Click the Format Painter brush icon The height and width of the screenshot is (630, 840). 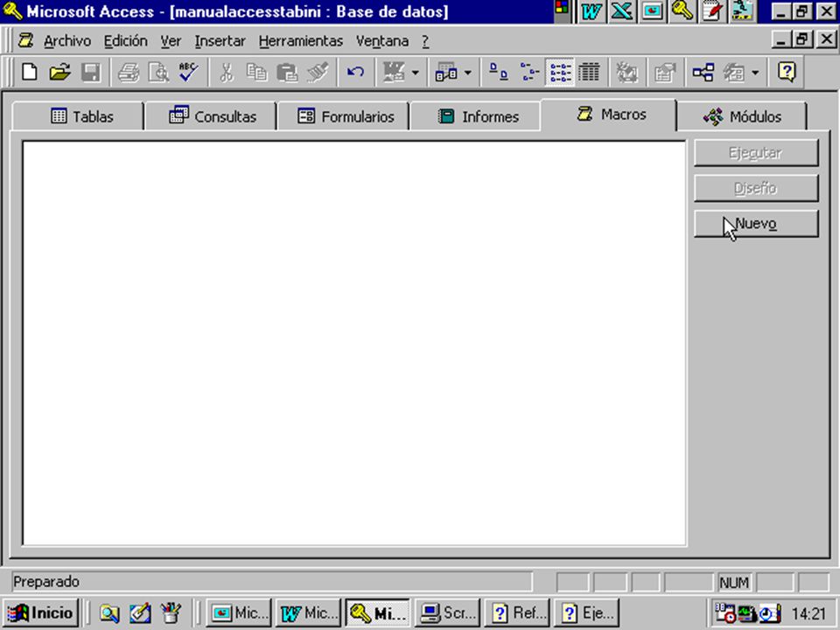[318, 72]
